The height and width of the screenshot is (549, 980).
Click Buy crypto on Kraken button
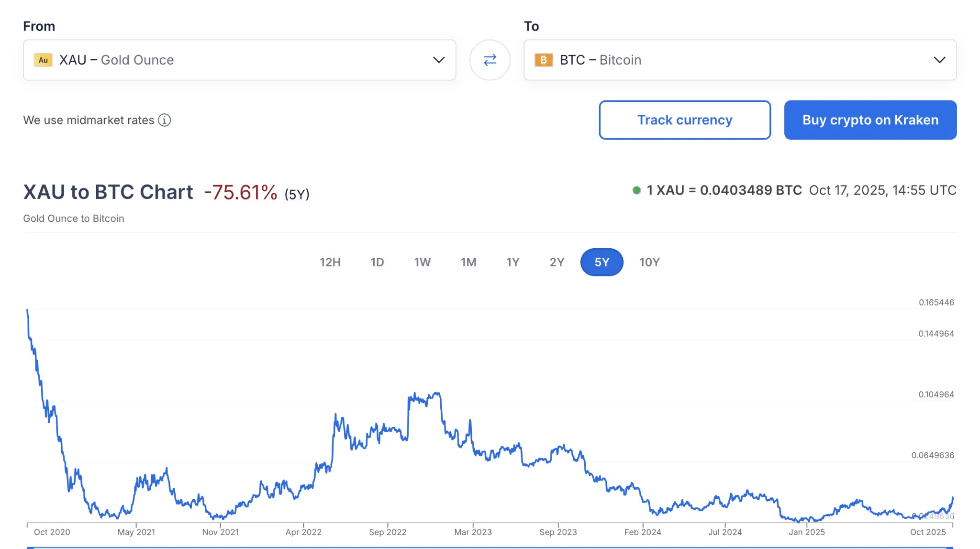(870, 120)
